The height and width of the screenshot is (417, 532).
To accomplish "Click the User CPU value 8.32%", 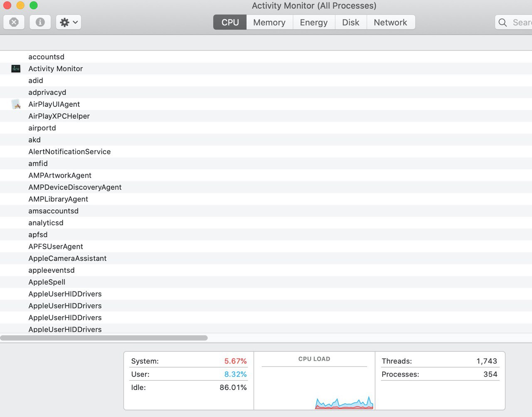I will [235, 374].
